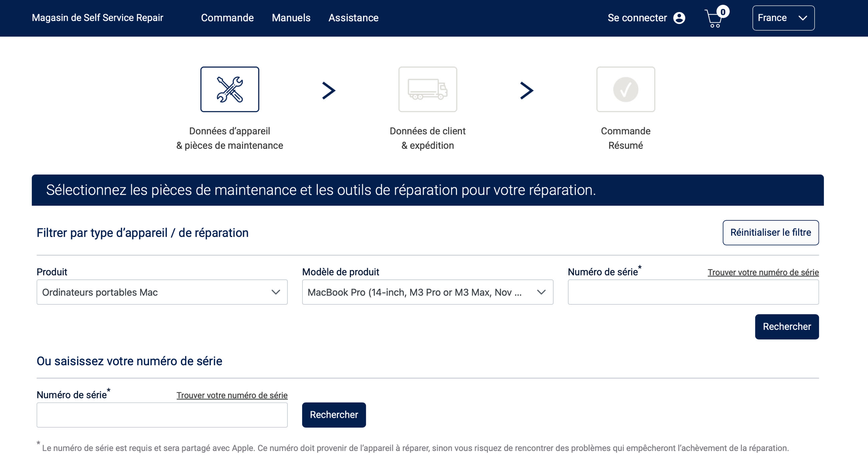Open the Manuels menu
This screenshot has height=475, width=868.
[x=291, y=18]
